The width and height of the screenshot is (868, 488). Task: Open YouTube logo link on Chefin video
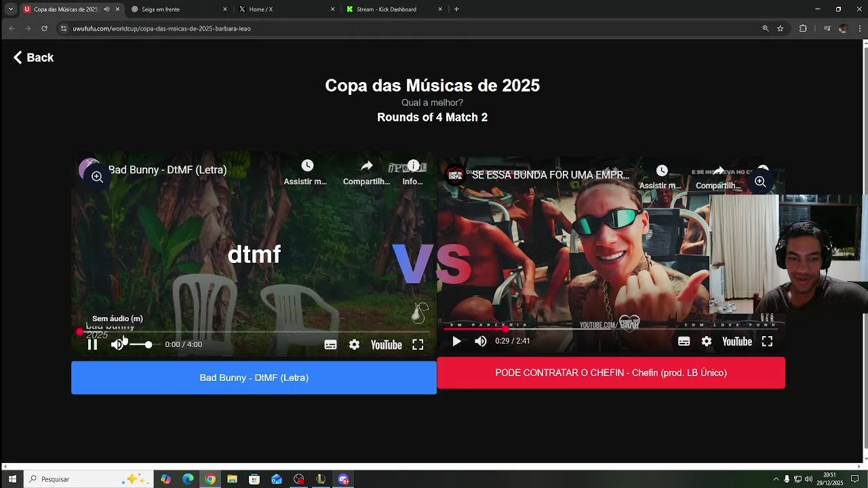point(737,341)
